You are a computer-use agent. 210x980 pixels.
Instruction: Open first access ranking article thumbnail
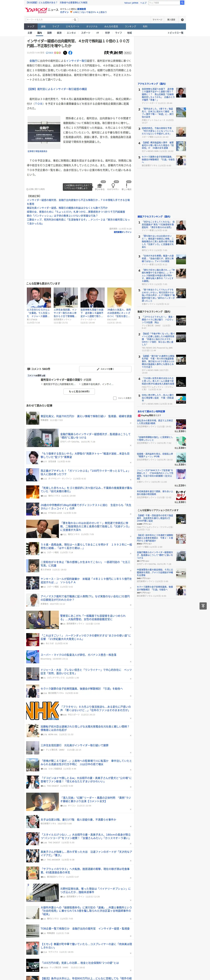click(x=181, y=92)
